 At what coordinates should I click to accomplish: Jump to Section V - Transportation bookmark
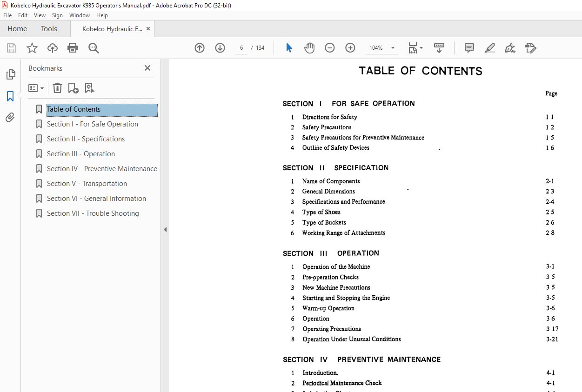(87, 184)
